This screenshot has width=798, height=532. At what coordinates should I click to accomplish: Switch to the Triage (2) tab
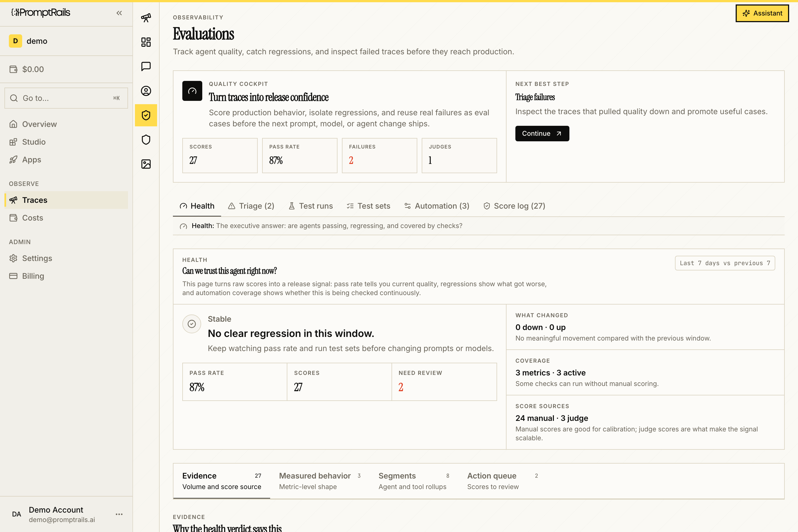(251, 206)
